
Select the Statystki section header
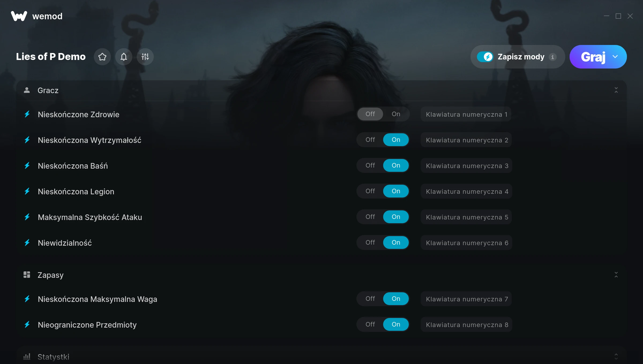point(322,357)
